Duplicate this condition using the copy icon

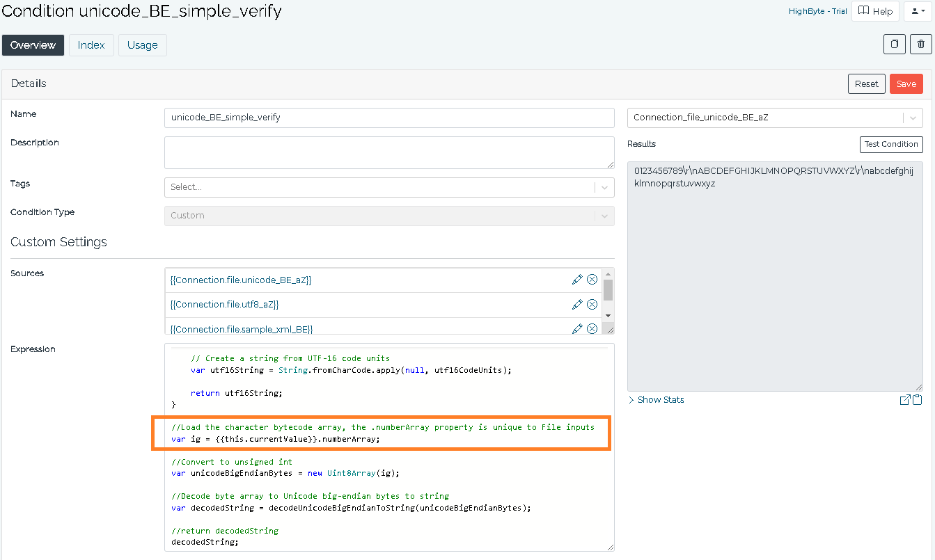pyautogui.click(x=894, y=44)
